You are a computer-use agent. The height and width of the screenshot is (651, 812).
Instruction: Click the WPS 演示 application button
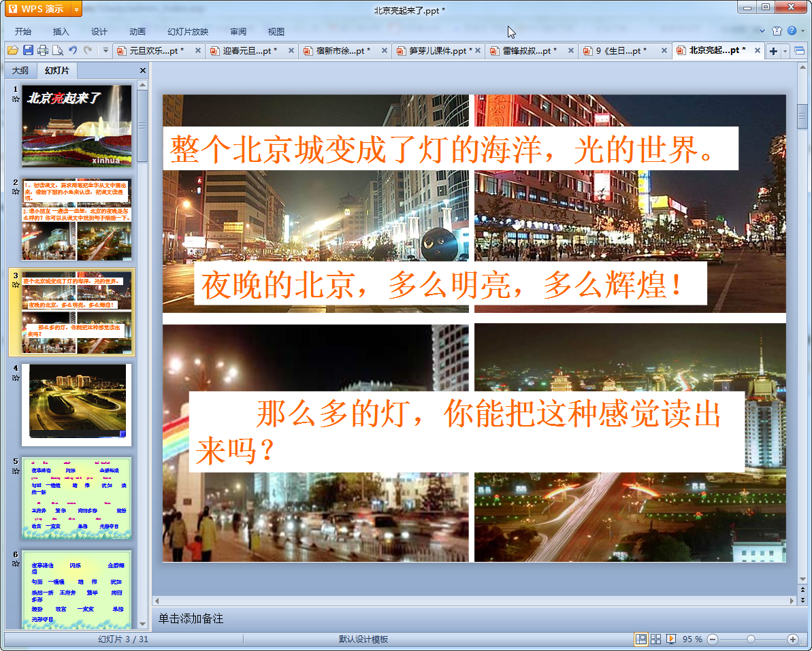point(38,10)
